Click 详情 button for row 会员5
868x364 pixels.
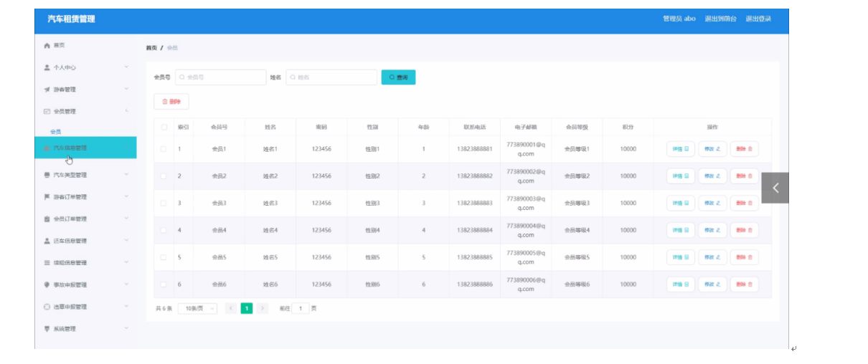(x=681, y=257)
